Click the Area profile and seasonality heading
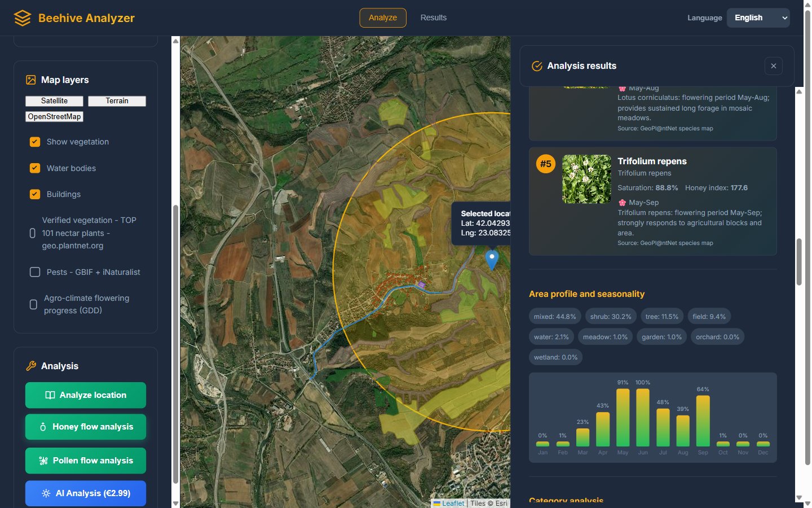Screen dimensions: 812x508 586,294
